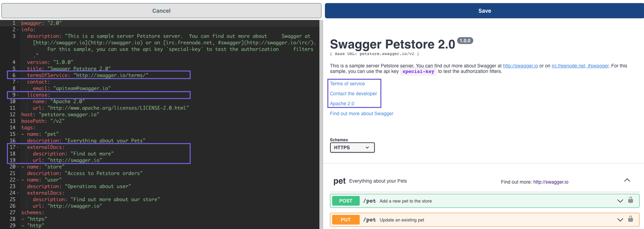Click the 'schemes:' line in editor
The image size is (644, 229).
(33, 212)
